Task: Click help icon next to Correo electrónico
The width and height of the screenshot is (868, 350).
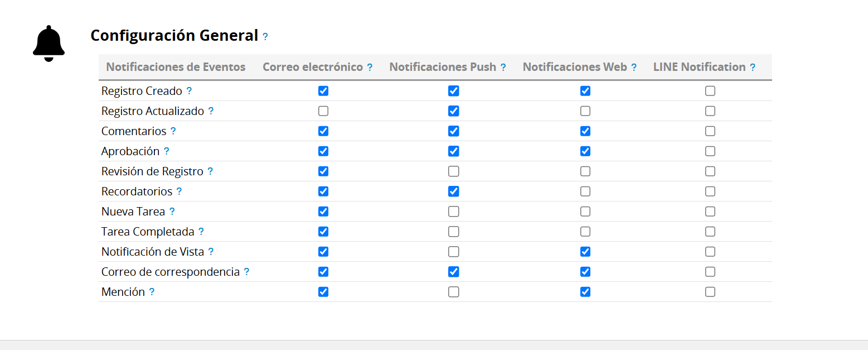Action: (370, 68)
